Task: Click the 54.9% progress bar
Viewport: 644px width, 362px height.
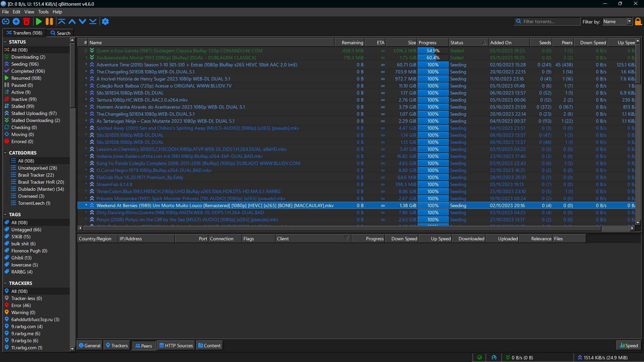Action: (433, 51)
